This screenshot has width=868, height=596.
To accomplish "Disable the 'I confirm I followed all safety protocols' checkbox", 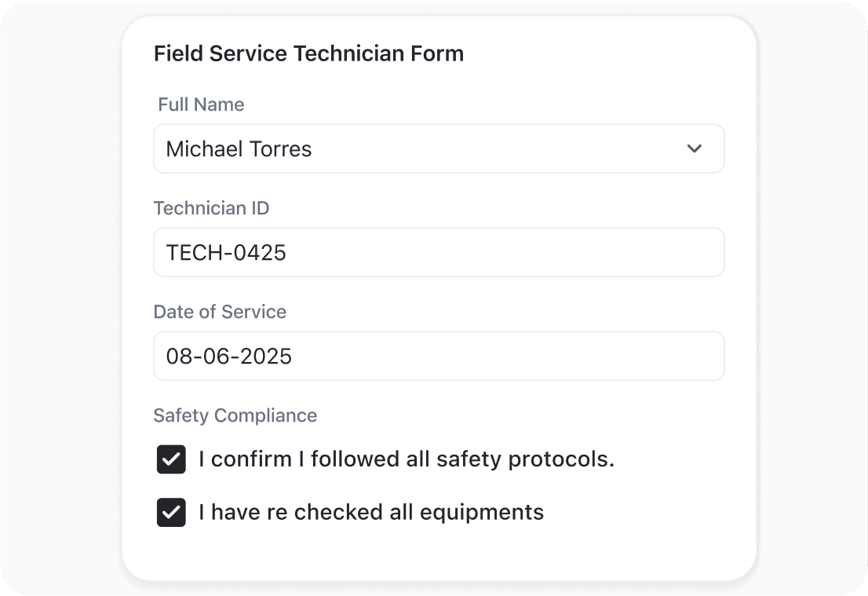I will tap(171, 459).
